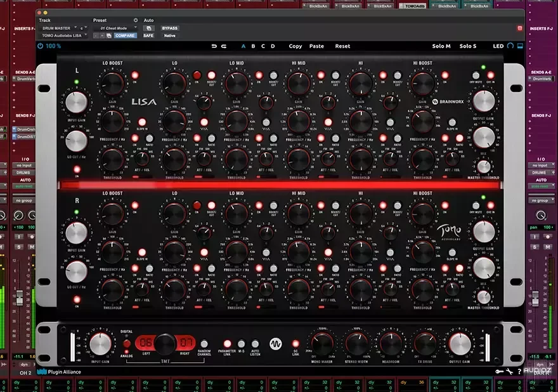Click the round waveform logo on master strip
Image resolution: width=558 pixels, height=392 pixels.
pos(275,344)
